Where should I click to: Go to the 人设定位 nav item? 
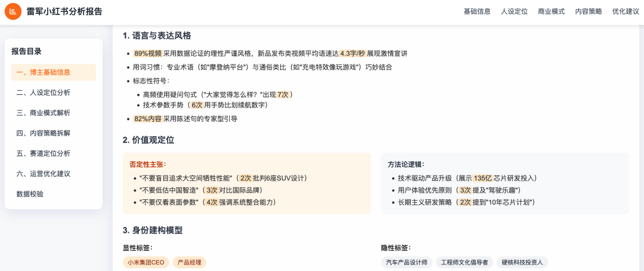pos(514,11)
